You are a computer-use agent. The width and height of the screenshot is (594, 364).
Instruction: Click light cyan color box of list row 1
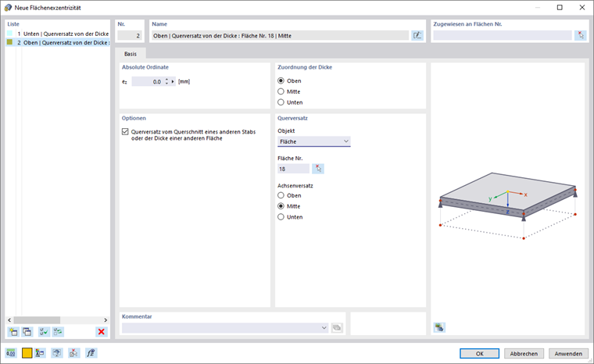[9, 34]
